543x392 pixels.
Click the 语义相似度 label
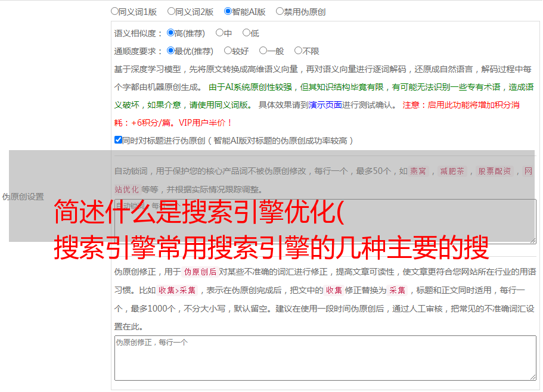coord(138,33)
